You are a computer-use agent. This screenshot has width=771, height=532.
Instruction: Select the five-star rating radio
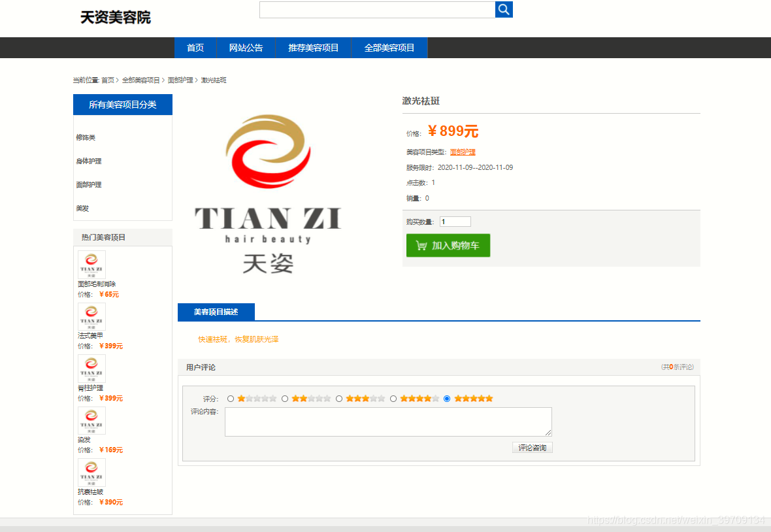click(x=447, y=399)
